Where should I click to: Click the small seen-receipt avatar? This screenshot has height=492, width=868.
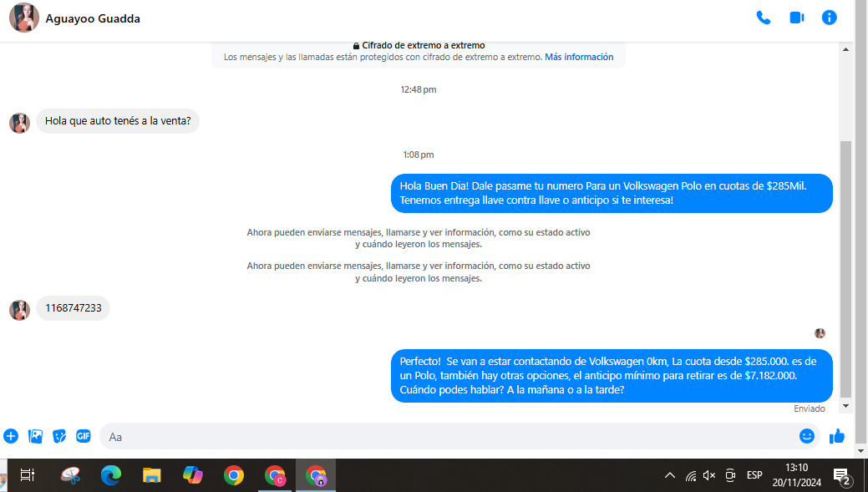click(820, 333)
